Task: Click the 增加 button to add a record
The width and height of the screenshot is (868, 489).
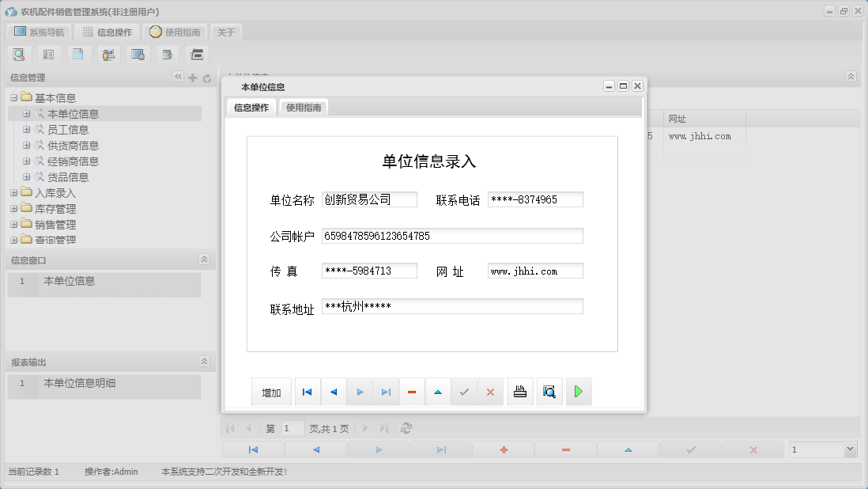Action: [x=271, y=391]
